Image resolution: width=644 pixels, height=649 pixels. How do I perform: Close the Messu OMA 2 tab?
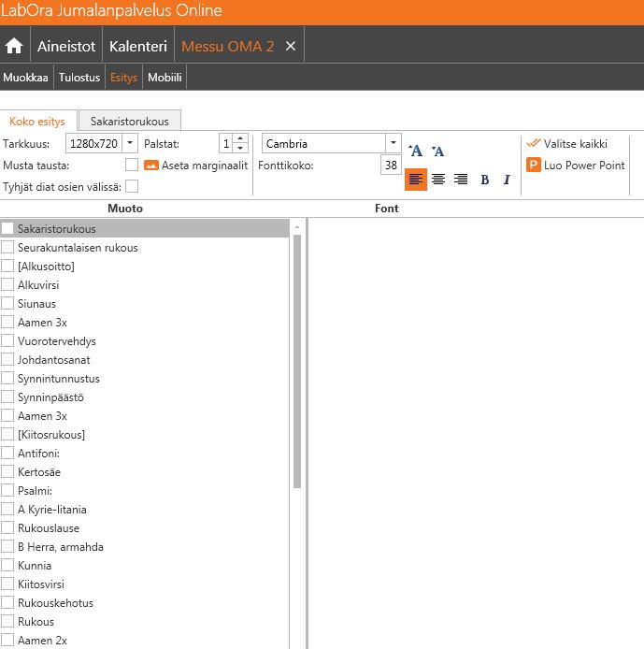tap(291, 46)
